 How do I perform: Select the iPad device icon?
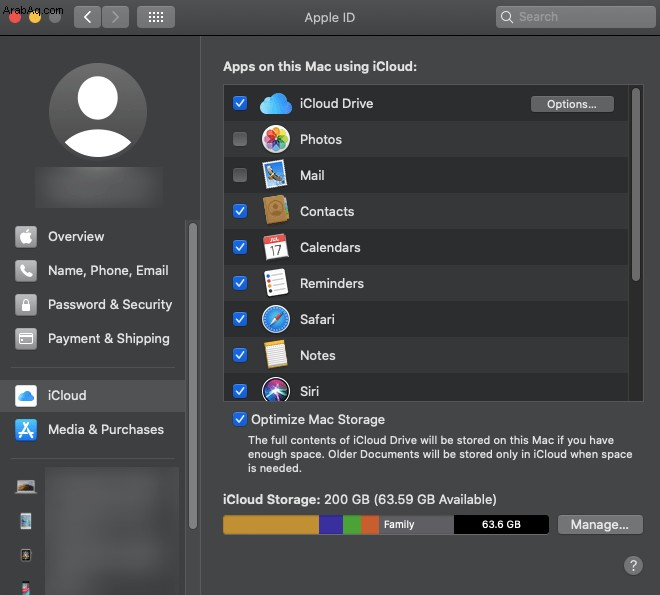tap(26, 521)
